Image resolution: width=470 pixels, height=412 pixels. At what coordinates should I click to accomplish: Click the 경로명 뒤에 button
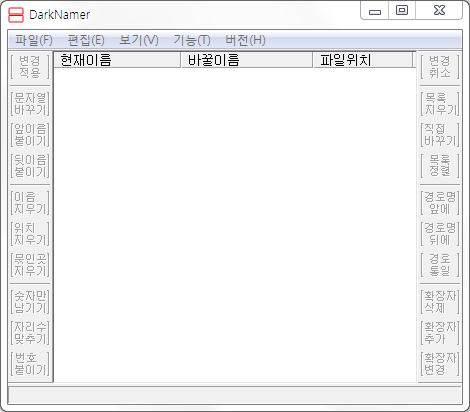[x=440, y=234]
